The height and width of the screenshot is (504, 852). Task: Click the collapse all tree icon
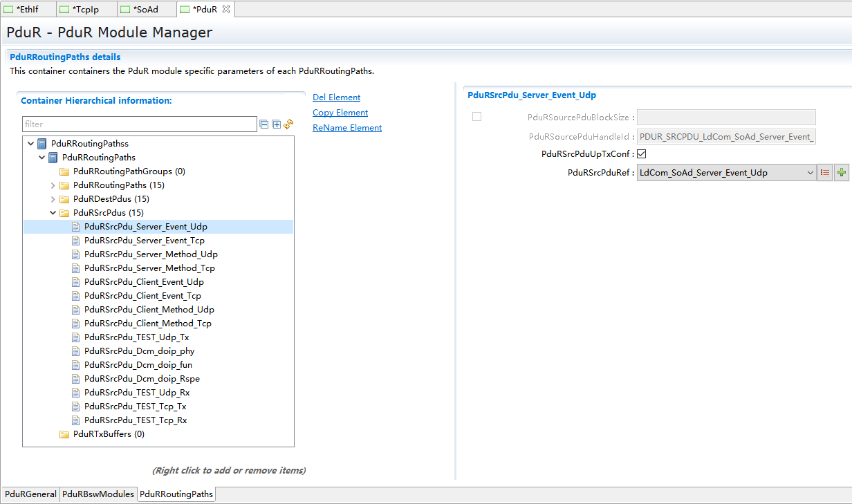coord(263,124)
